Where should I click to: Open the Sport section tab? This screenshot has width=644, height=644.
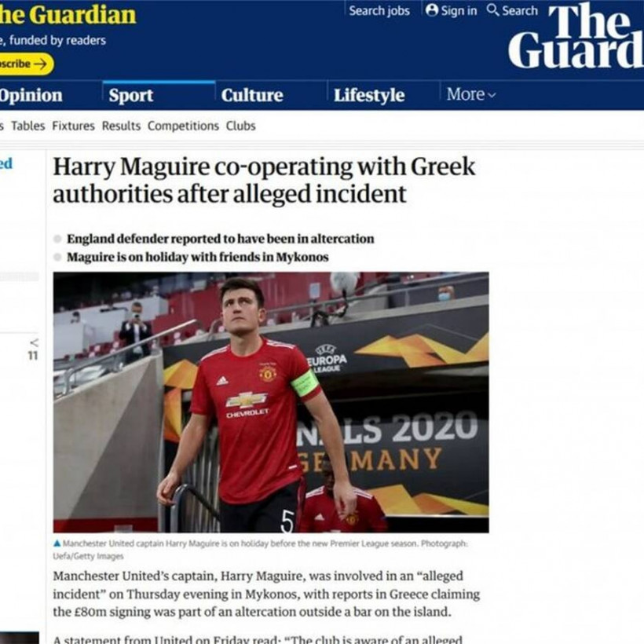pos(131,95)
